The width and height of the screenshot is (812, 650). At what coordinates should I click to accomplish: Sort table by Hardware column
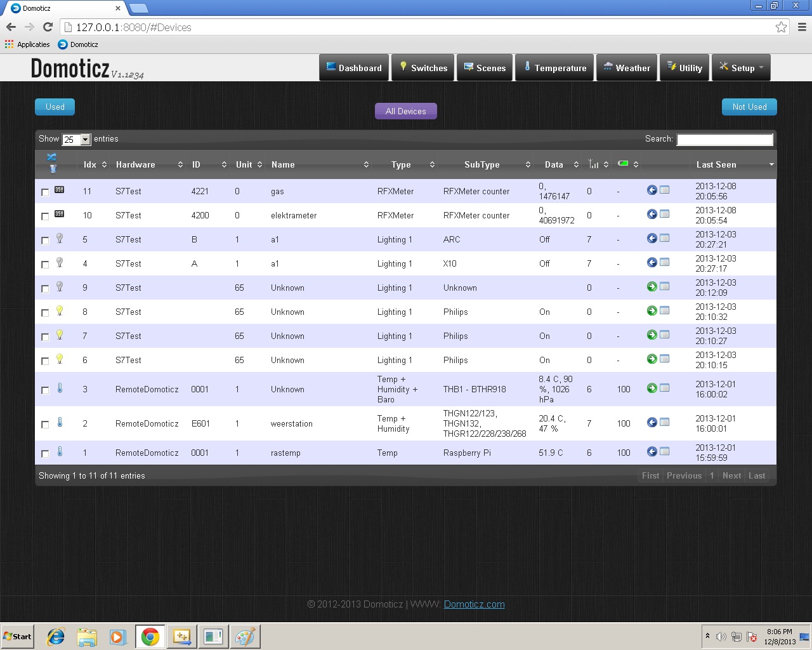click(149, 164)
